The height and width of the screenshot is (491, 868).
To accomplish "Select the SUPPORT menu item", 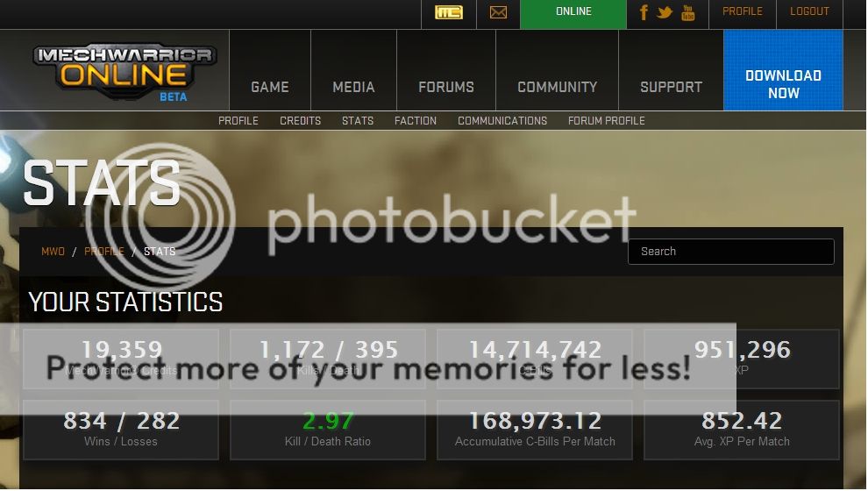I will (671, 87).
